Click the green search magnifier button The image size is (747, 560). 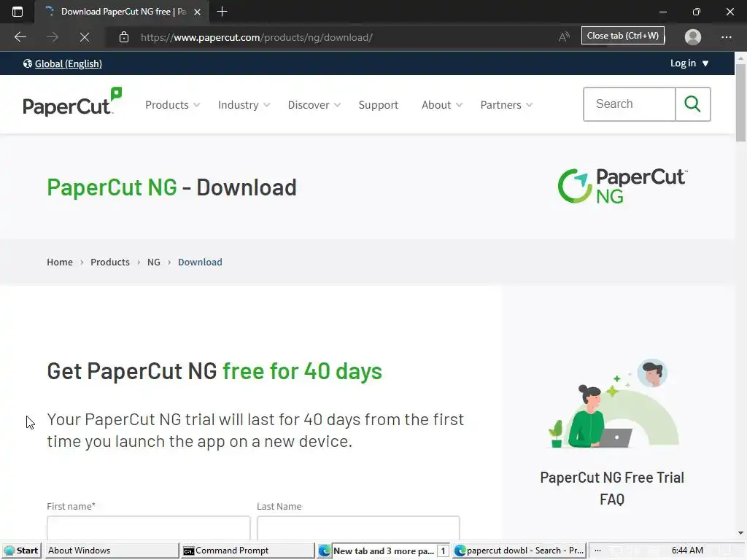click(x=693, y=104)
